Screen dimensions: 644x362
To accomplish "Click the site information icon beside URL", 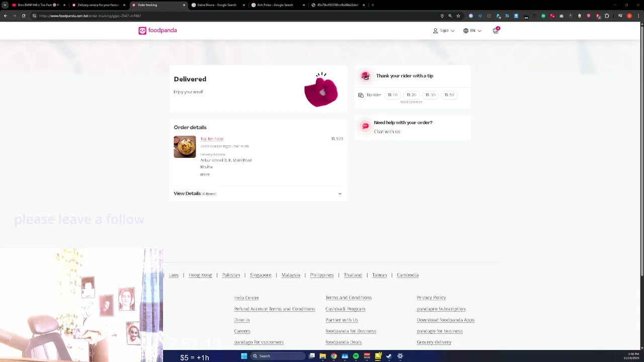I will (34, 16).
